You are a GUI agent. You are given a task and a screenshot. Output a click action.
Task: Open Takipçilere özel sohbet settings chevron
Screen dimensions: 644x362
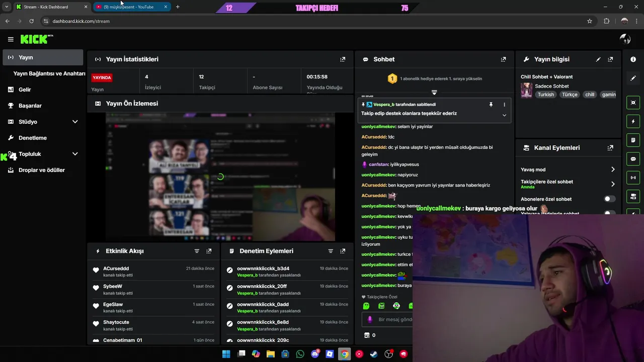613,184
